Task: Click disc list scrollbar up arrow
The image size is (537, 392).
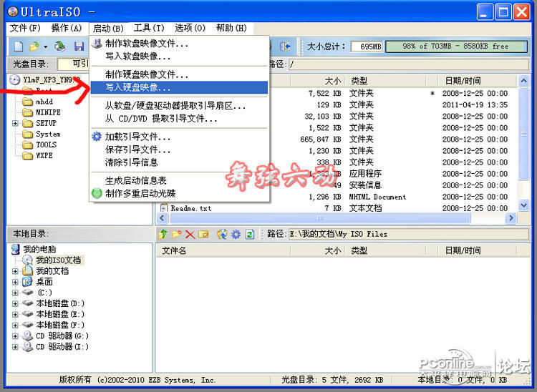Action: pos(523,81)
